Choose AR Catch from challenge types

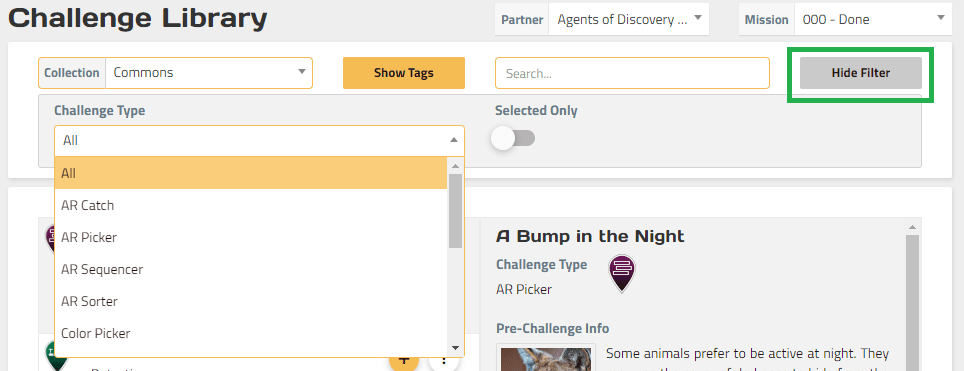(251, 205)
